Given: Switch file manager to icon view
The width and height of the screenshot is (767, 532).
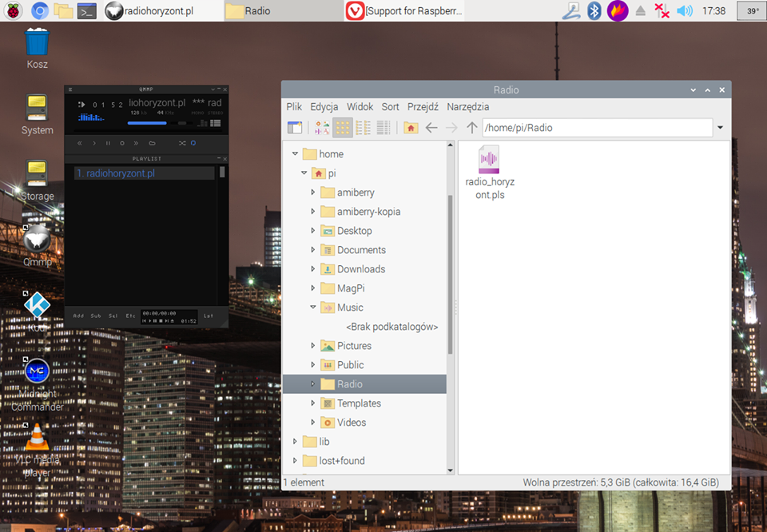Looking at the screenshot, I should [343, 128].
